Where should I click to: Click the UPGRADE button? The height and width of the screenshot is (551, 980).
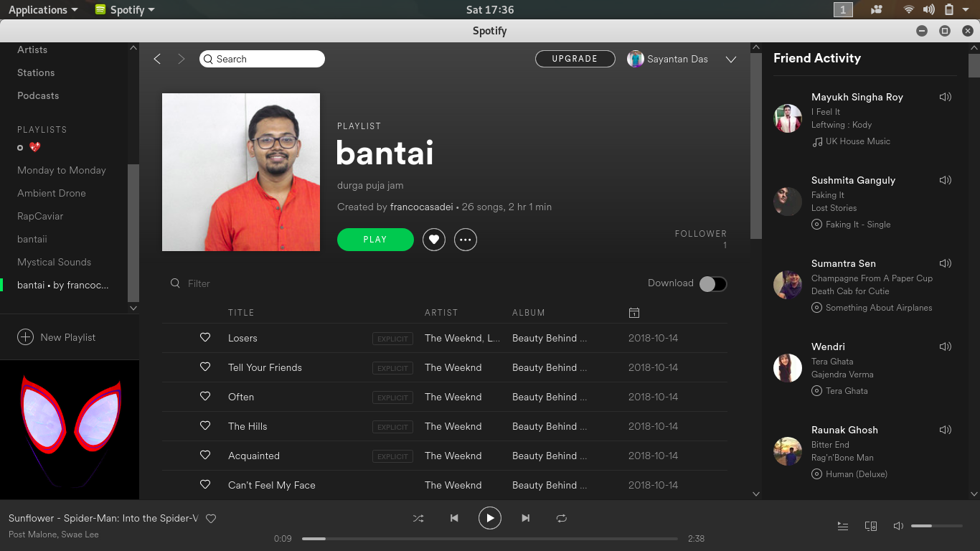tap(575, 59)
